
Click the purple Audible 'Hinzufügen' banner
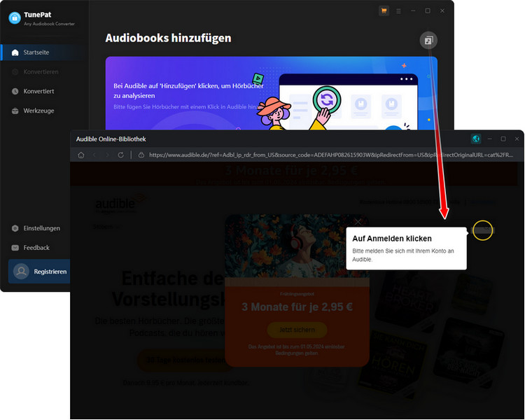271,93
